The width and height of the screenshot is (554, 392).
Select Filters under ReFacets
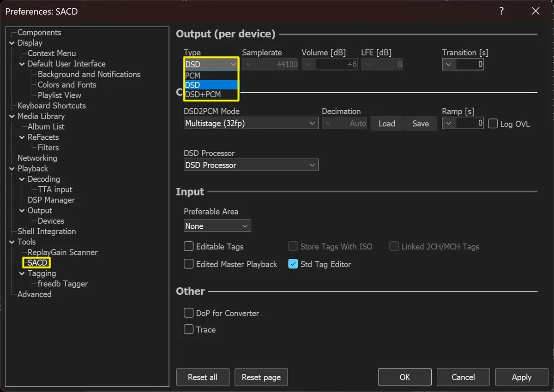click(x=48, y=148)
